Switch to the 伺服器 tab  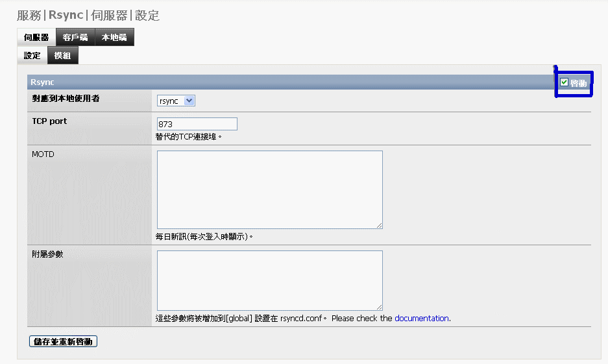[x=36, y=37]
